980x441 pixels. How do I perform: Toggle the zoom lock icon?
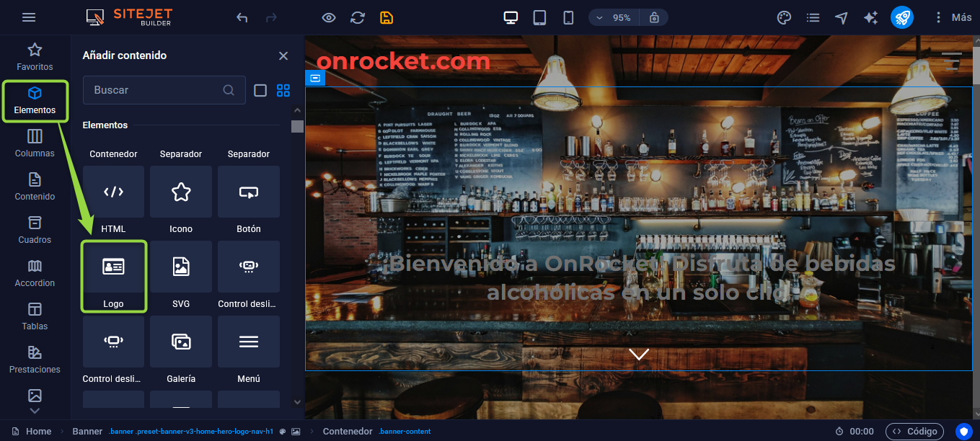pos(654,17)
